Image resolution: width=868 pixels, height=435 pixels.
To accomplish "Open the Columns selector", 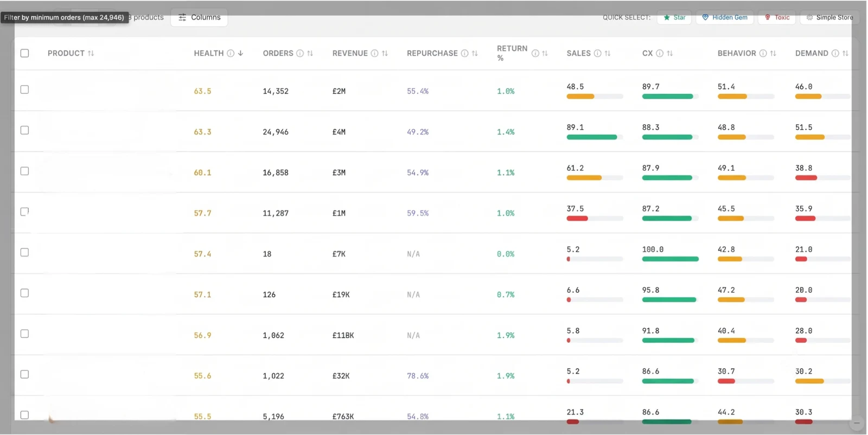I will 199,17.
